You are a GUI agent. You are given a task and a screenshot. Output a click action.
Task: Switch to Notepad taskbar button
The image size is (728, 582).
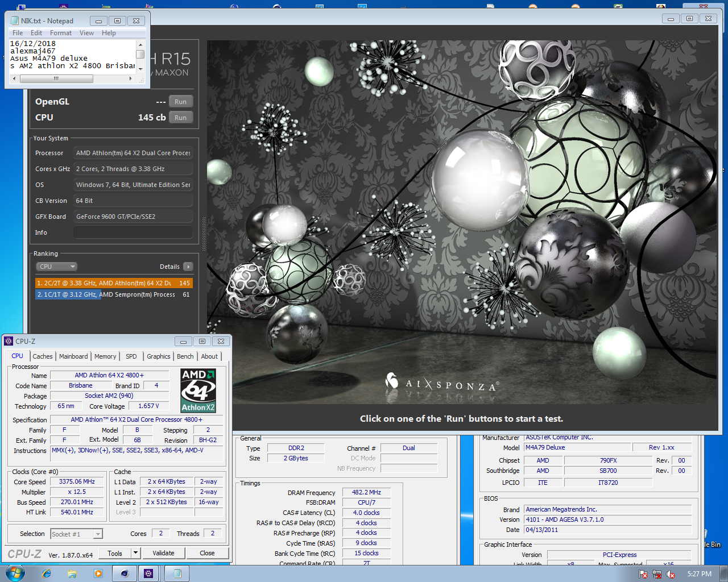click(177, 573)
